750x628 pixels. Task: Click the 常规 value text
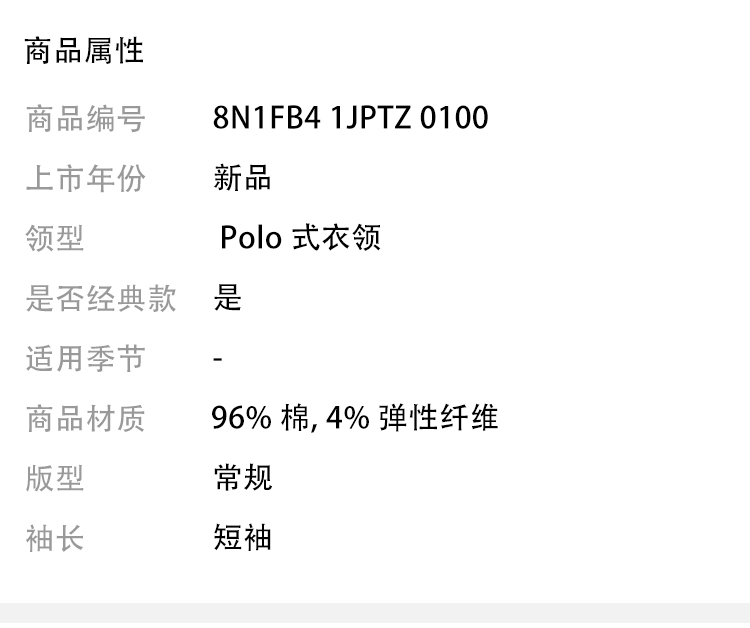242,478
